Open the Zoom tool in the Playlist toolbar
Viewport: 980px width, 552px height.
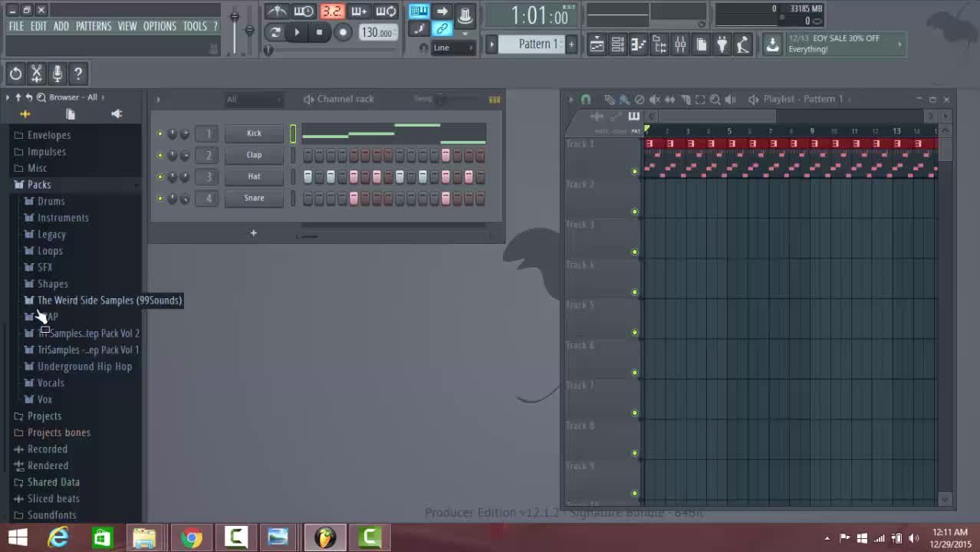715,99
